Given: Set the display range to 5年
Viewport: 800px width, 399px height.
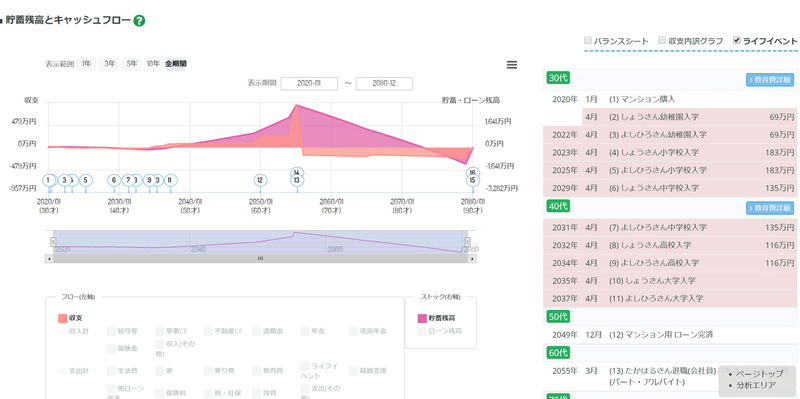Looking at the screenshot, I should 132,64.
